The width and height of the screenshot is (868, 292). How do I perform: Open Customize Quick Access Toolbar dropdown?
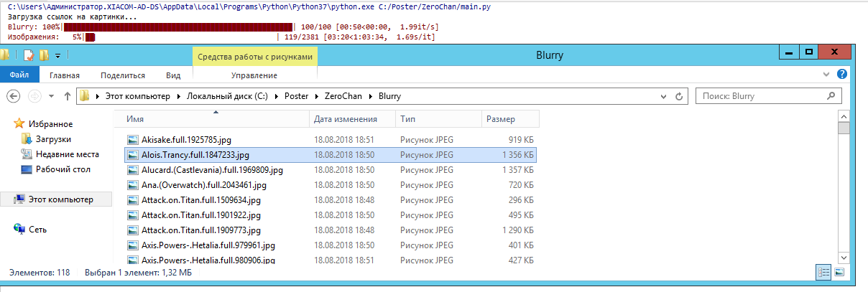point(57,55)
